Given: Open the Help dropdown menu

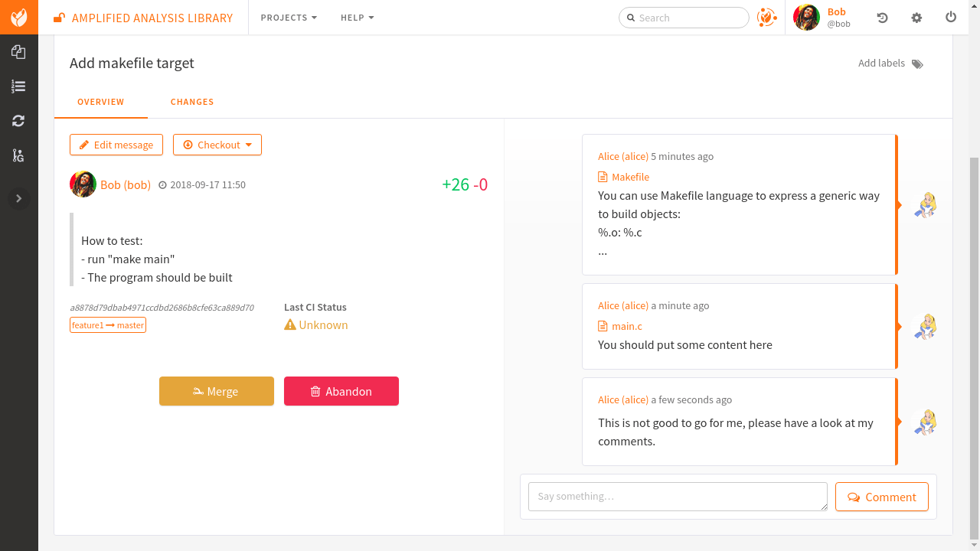Looking at the screenshot, I should [x=357, y=18].
